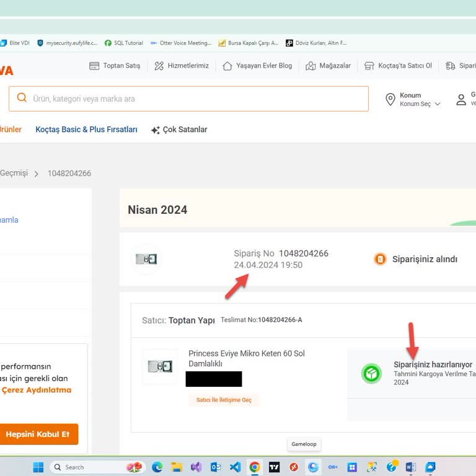
Task: Open Otter Voice Meeting bookmark
Action: [181, 43]
